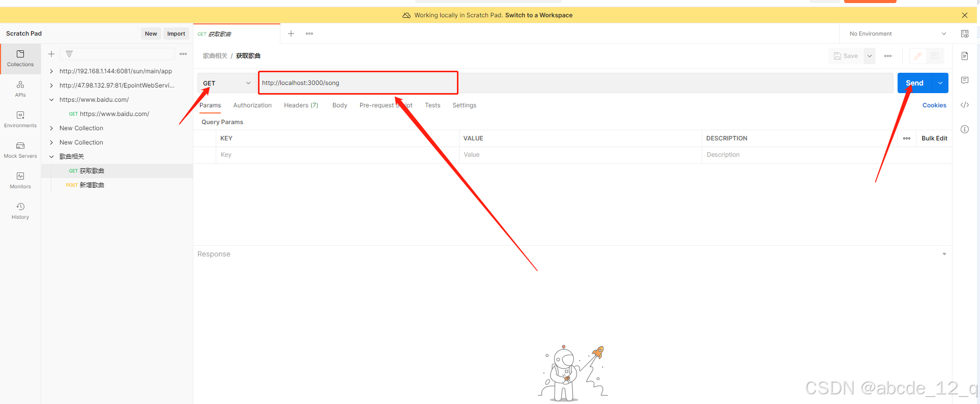The image size is (980, 404).
Task: Select the GET 获取歌曲 request tab
Action: [x=237, y=34]
